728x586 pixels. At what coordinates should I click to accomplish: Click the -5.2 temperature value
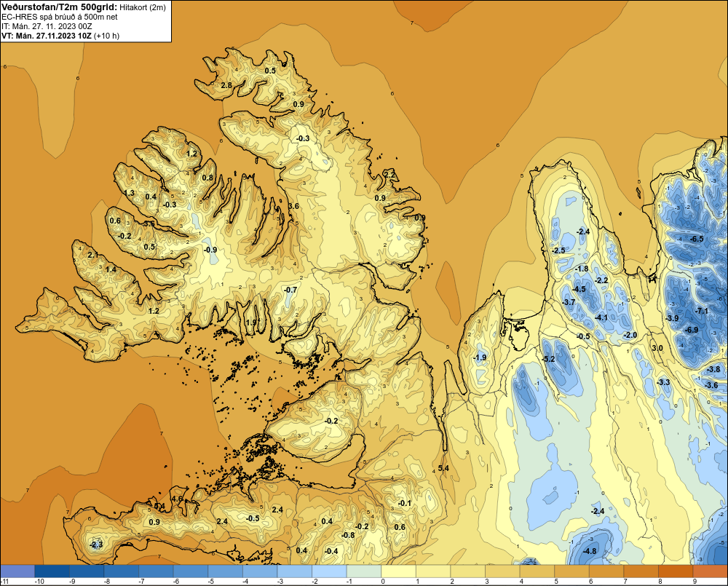pyautogui.click(x=549, y=359)
